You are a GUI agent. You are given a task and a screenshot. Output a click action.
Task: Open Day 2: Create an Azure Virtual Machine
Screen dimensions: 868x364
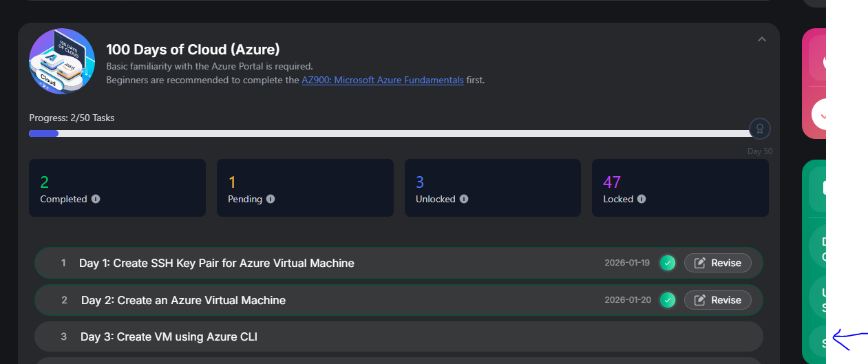coord(183,300)
